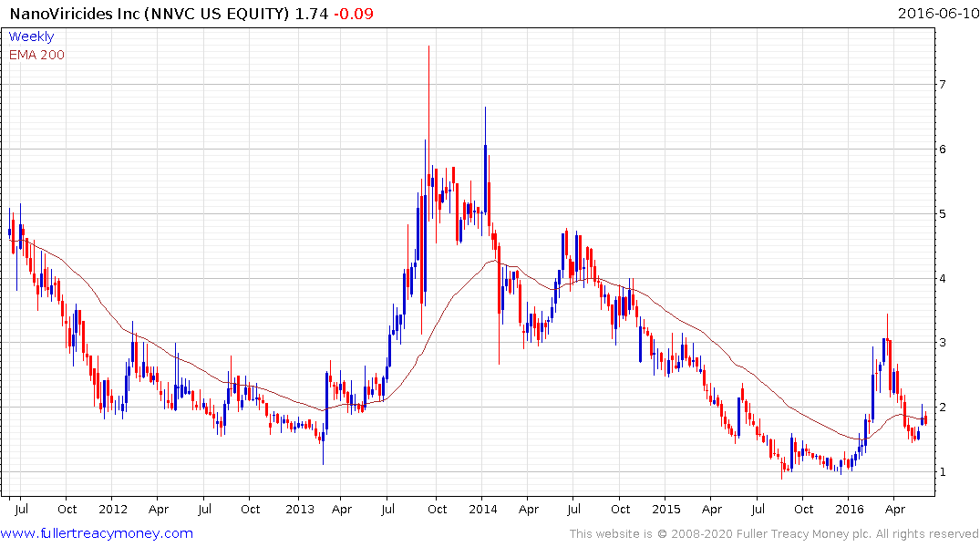
Task: Select the date 2016-06-10
Action: coord(938,14)
